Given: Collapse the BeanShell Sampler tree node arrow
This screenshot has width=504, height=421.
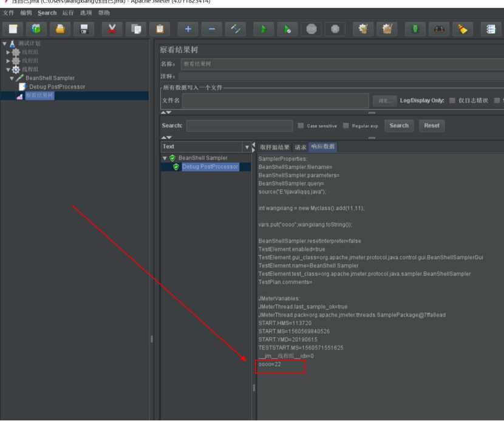Looking at the screenshot, I should tap(12, 78).
